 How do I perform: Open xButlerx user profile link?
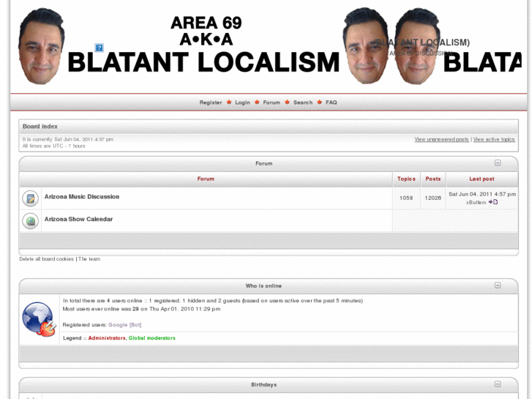point(476,202)
